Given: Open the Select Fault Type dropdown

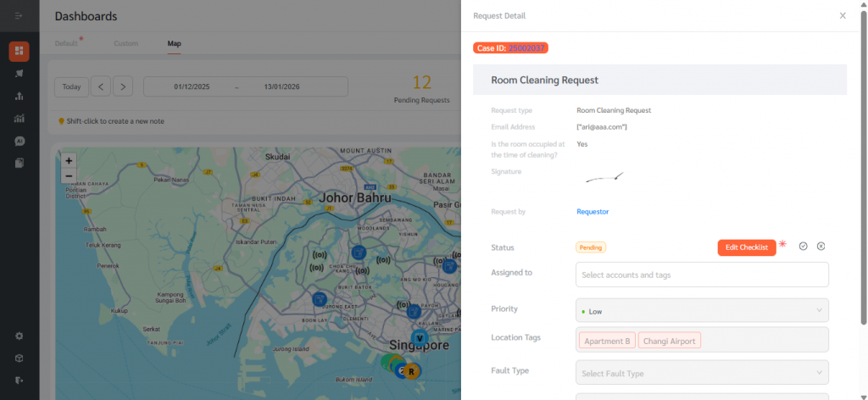Looking at the screenshot, I should (x=702, y=373).
